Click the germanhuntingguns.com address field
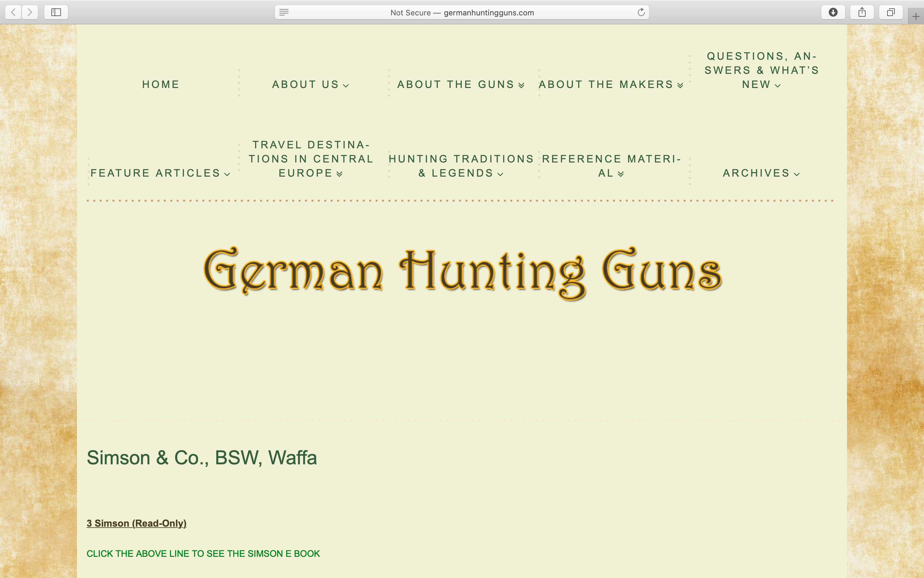 (x=462, y=12)
